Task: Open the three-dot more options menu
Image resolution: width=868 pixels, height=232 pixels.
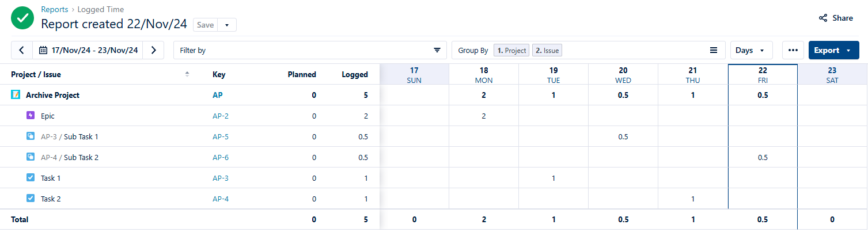Action: point(793,50)
